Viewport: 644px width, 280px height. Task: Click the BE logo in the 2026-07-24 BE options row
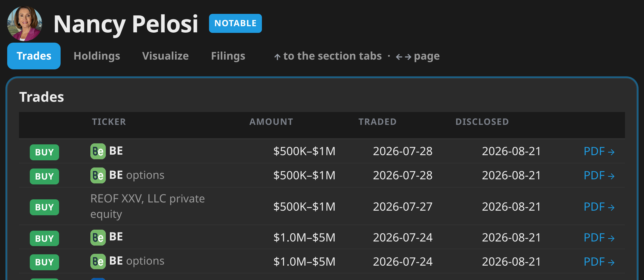tap(98, 262)
